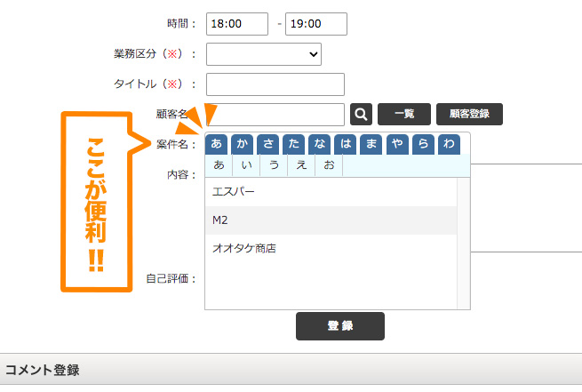Screen dimensions: 582x392
Task: Select the な kana row tab
Action: tap(320, 144)
